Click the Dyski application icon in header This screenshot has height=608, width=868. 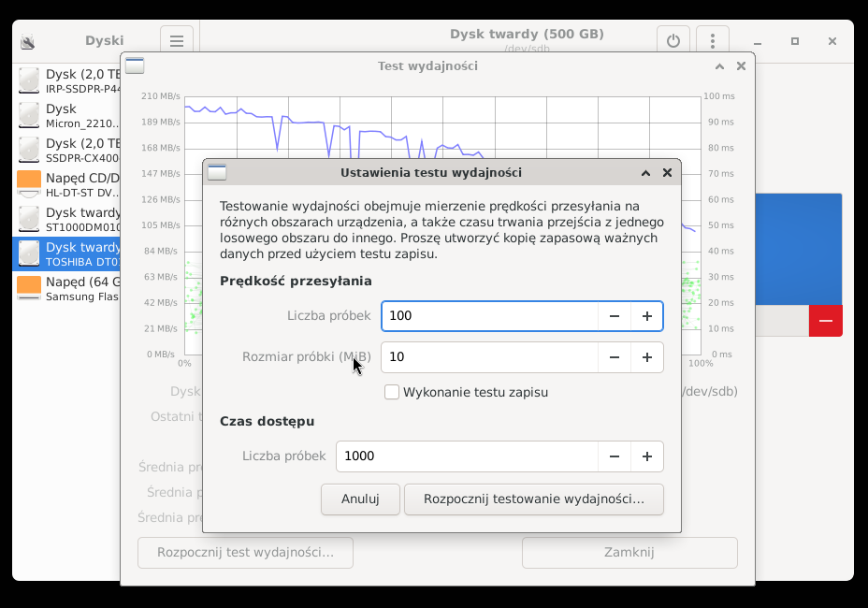click(x=28, y=41)
